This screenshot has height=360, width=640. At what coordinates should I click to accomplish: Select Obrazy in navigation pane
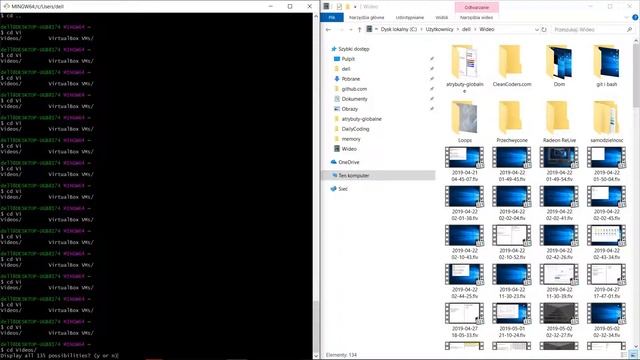pyautogui.click(x=349, y=109)
